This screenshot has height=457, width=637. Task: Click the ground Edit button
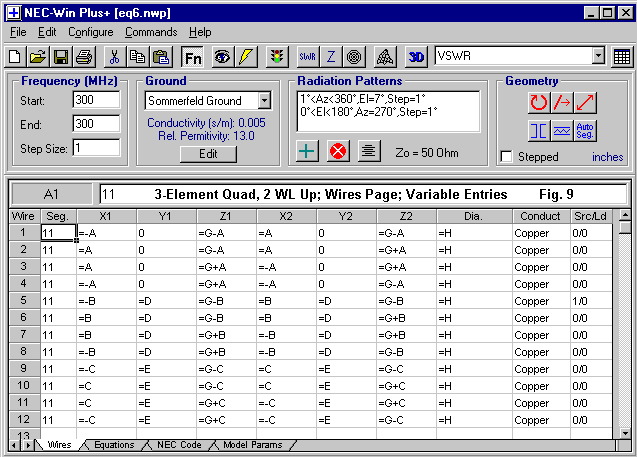click(x=208, y=154)
